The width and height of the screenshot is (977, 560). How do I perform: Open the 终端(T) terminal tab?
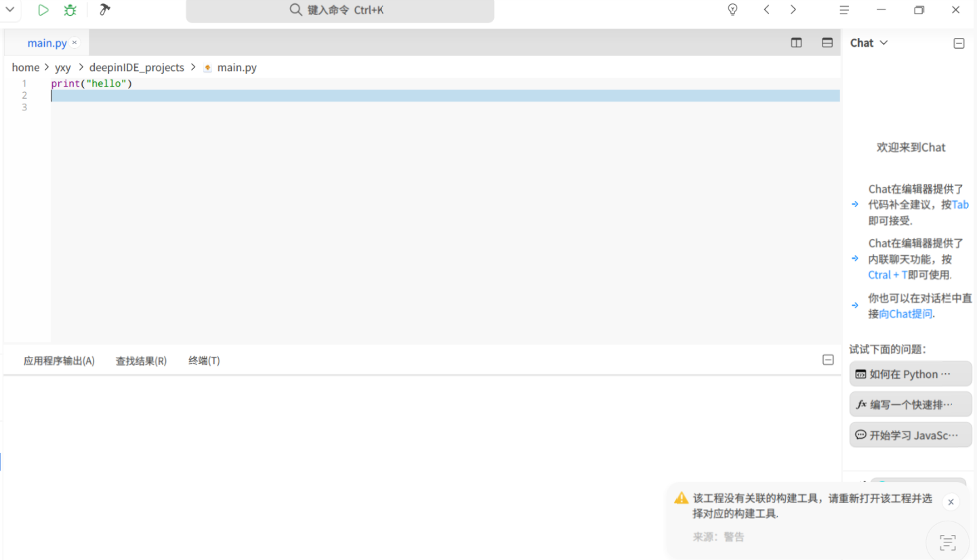point(204,361)
